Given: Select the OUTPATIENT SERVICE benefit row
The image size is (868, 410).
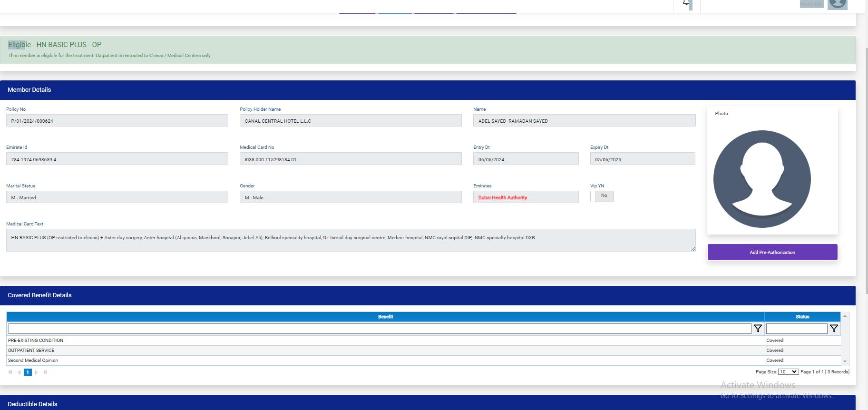Looking at the screenshot, I should 31,351.
